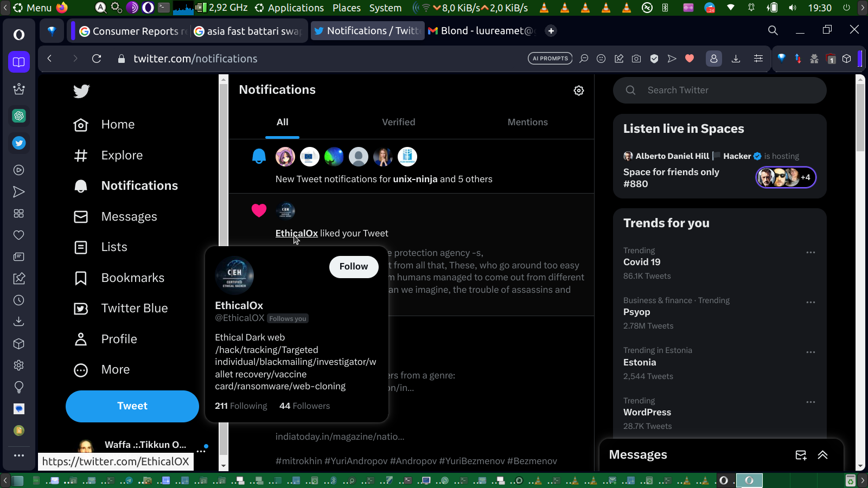
Task: Click the twitter.com/notifications address bar
Action: click(195, 59)
